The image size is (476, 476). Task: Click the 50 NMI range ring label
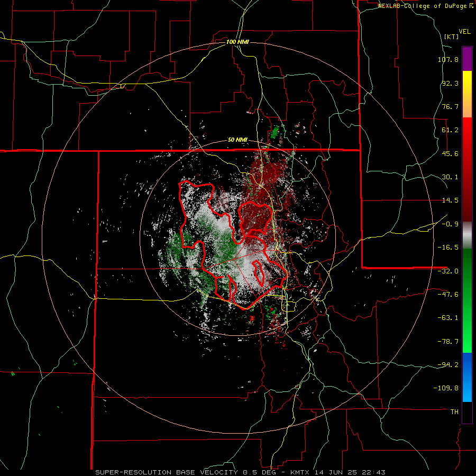click(237, 140)
